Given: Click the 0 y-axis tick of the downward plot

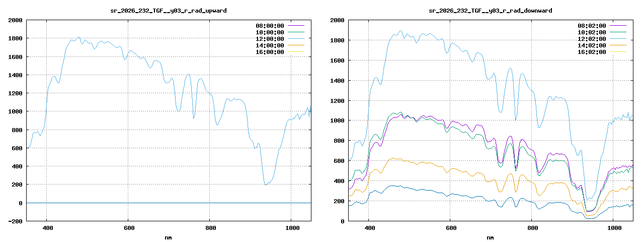Looking at the screenshot, I should point(343,221).
